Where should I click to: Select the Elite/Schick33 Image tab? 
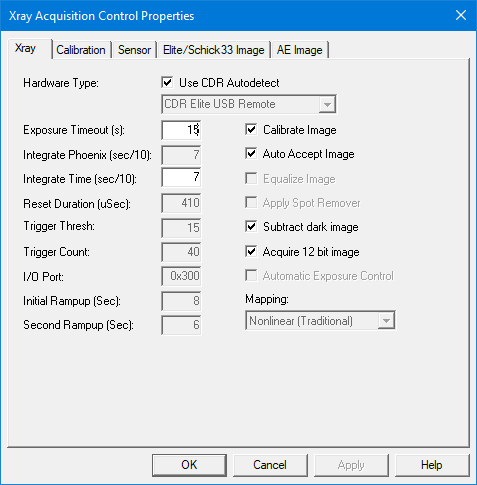click(214, 50)
